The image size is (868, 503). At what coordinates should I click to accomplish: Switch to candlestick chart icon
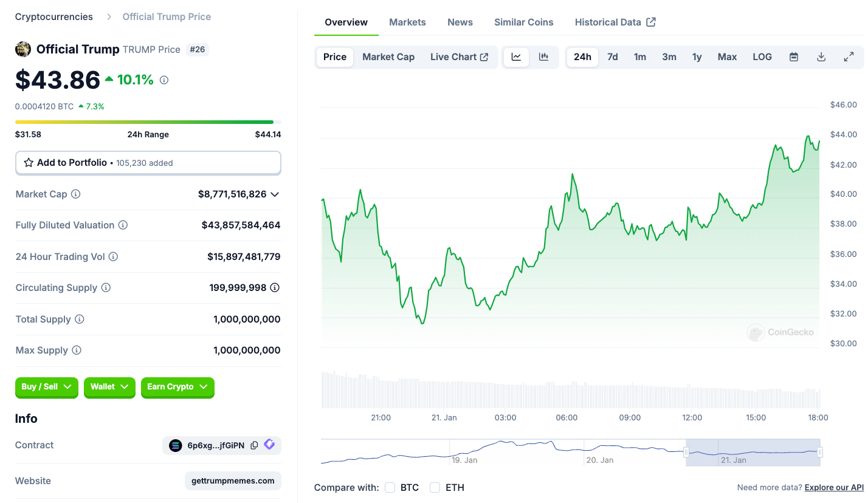click(544, 57)
